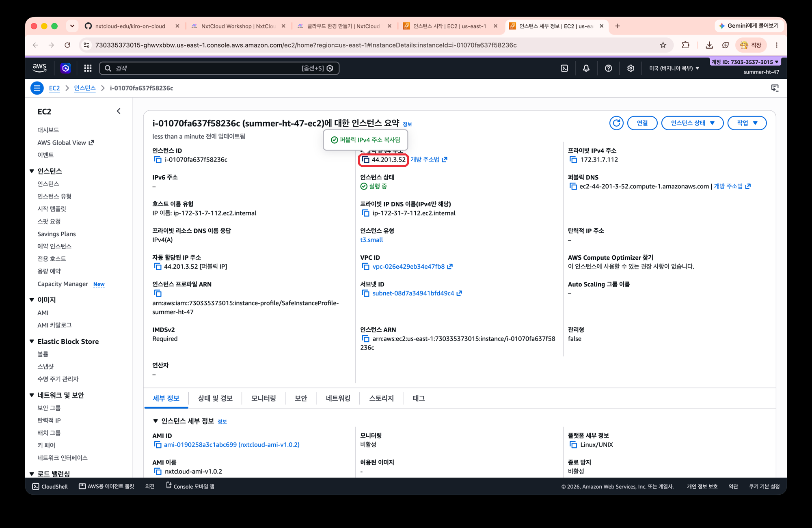This screenshot has width=812, height=528.
Task: Copy the instance profile ARN
Action: [158, 293]
